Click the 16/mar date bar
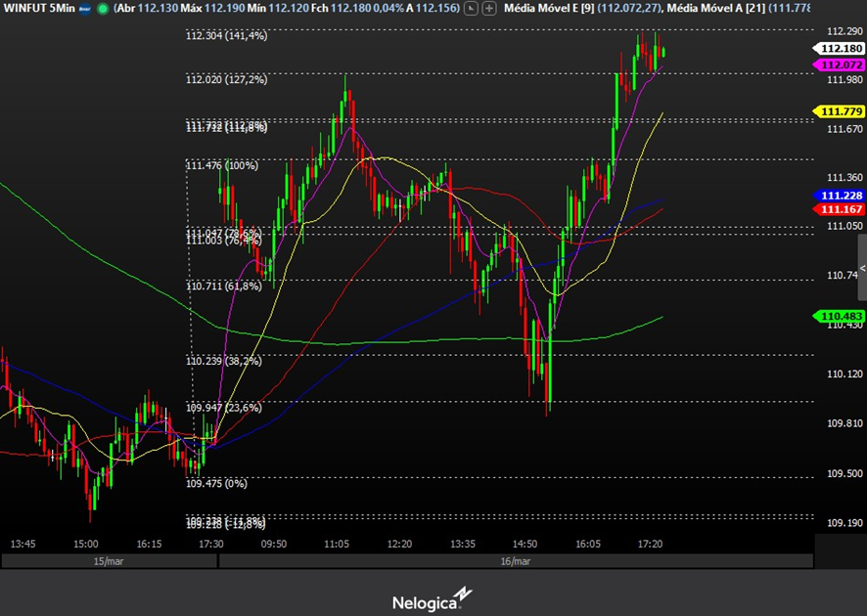Screen dimensions: 867x616 click(x=516, y=561)
